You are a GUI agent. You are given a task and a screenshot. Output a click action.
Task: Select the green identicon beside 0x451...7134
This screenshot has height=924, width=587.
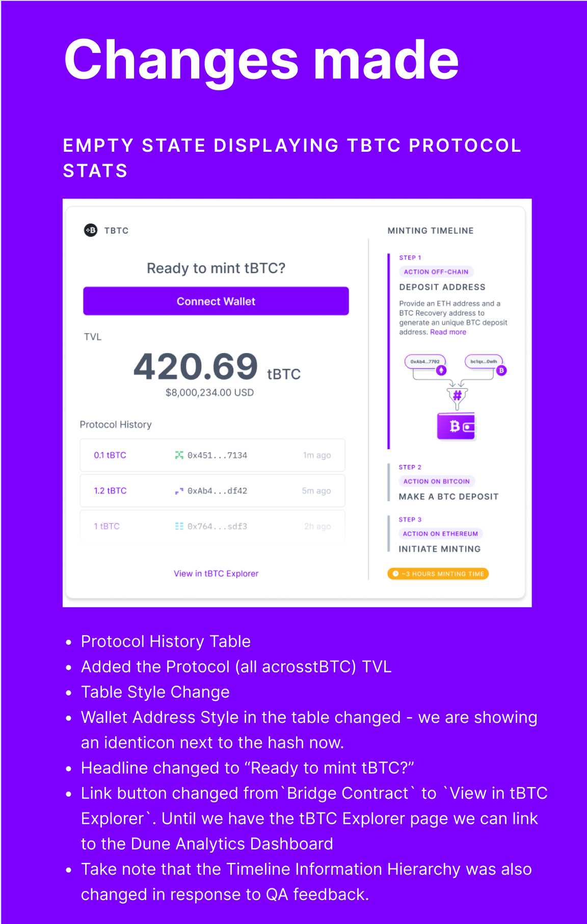pyautogui.click(x=180, y=454)
